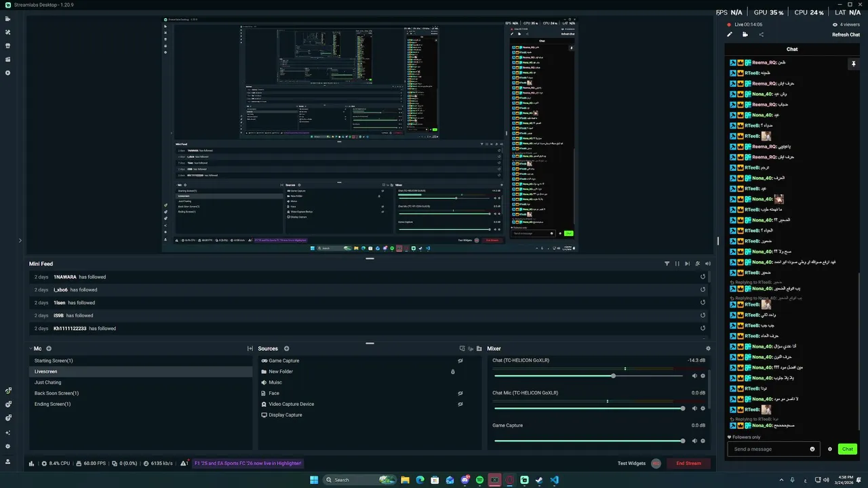Expand the Mc scene collection dropdown
The image size is (868, 488).
coord(31,348)
